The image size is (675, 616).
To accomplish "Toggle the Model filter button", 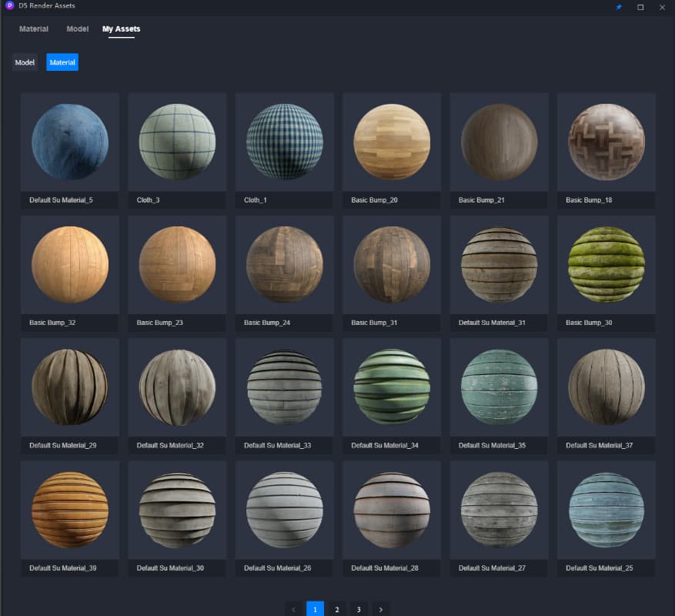I will (x=25, y=62).
